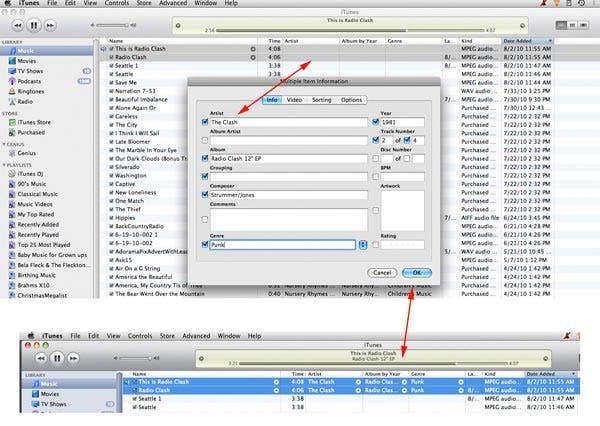Click Date Added column sort arrow in lower window

tap(573, 374)
